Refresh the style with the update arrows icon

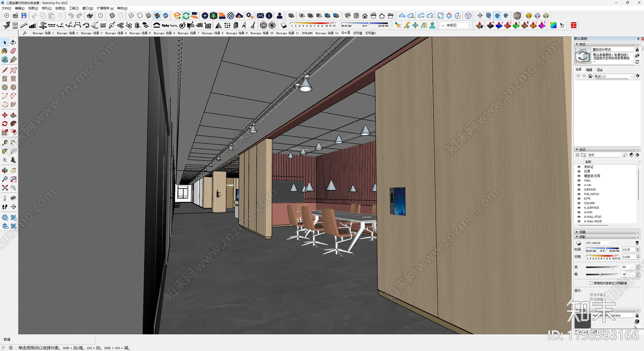tap(637, 62)
